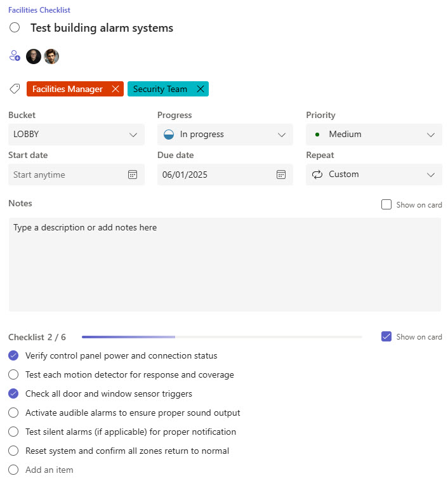Click the Notes description text area
Screen dimensions: 448x483
pyautogui.click(x=225, y=265)
